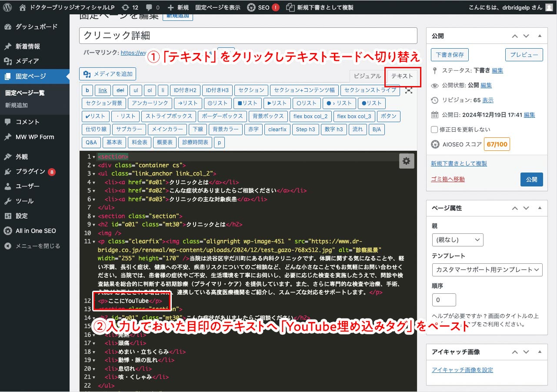The image size is (557, 392).
Task: Toggle 修正日を更新しない checkbox
Action: [434, 130]
